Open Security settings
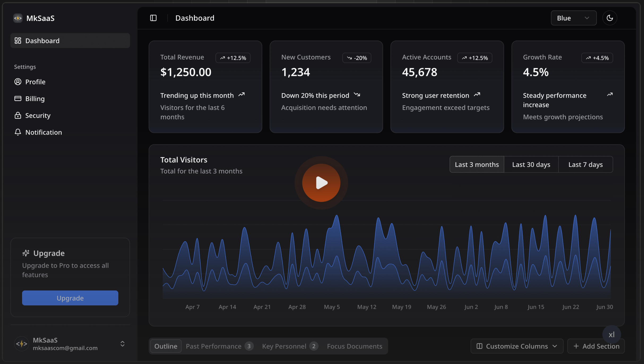The height and width of the screenshot is (364, 644). pos(38,116)
